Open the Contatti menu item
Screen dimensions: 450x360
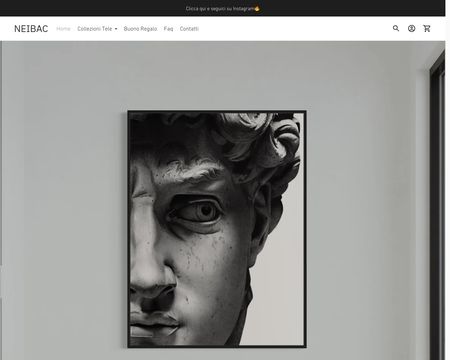[x=189, y=29]
